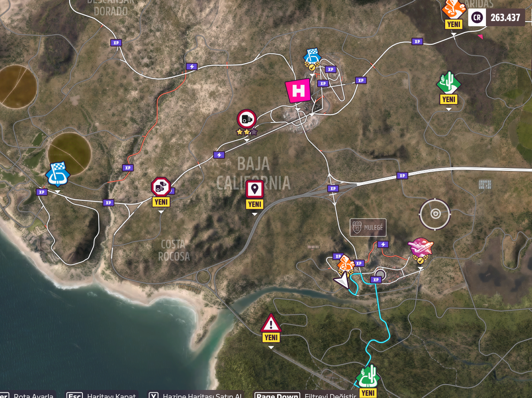The image size is (532, 398).
Task: Select the green cactus icon below the credits
Action: point(448,83)
